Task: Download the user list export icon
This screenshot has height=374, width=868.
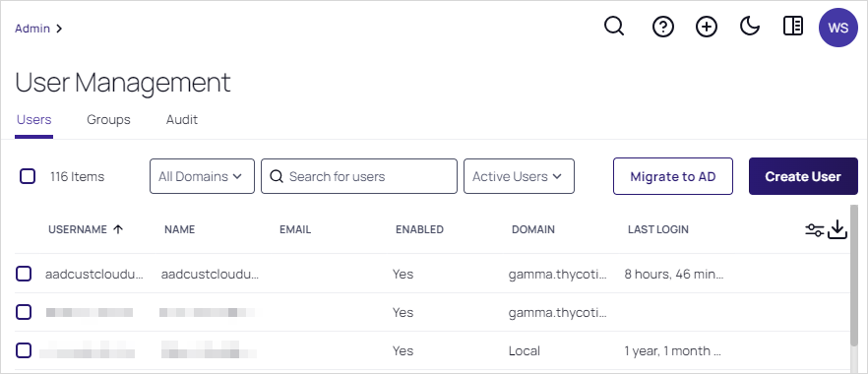Action: tap(837, 229)
